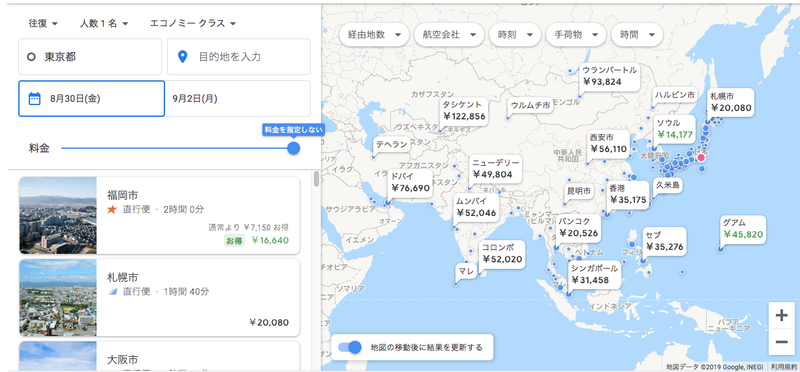The image size is (800, 372).
Task: Select the コロンボ ¥52,020 map label
Action: (x=502, y=253)
